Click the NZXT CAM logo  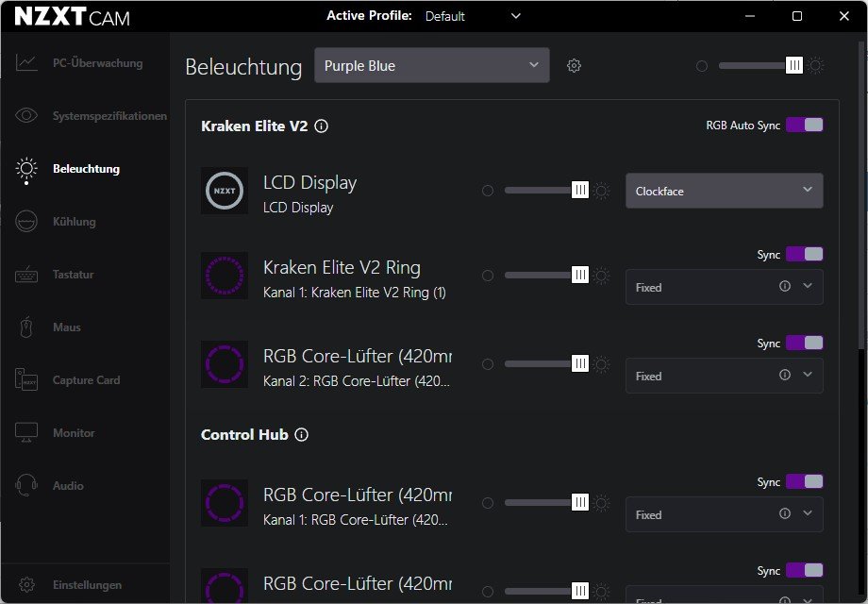pyautogui.click(x=72, y=17)
